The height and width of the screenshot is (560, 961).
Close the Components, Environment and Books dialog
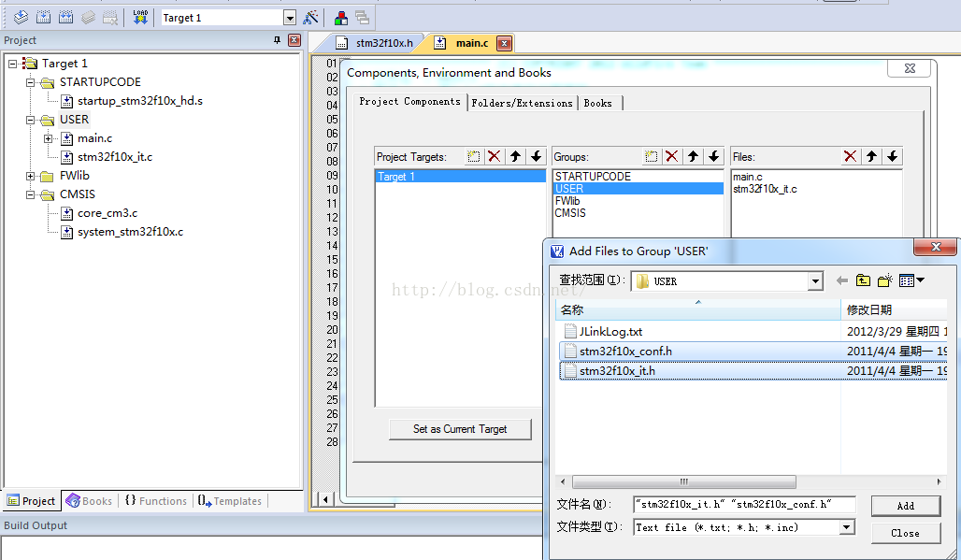[910, 68]
